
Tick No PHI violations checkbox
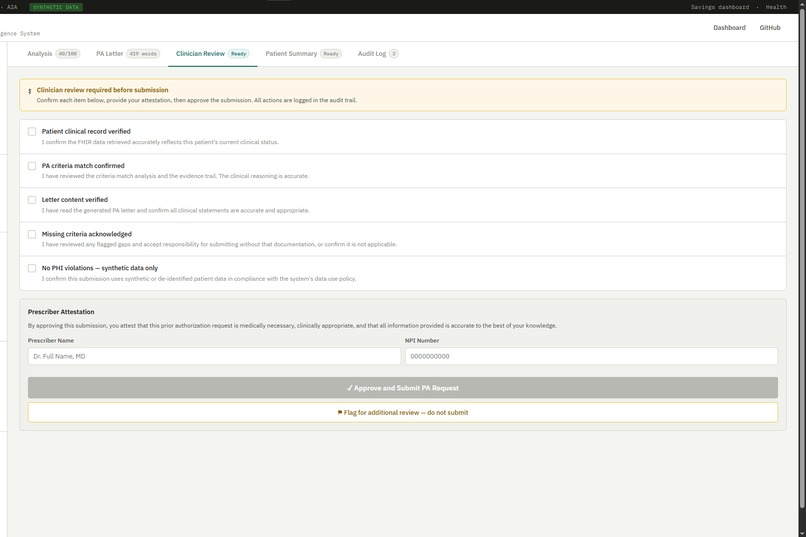pos(32,268)
